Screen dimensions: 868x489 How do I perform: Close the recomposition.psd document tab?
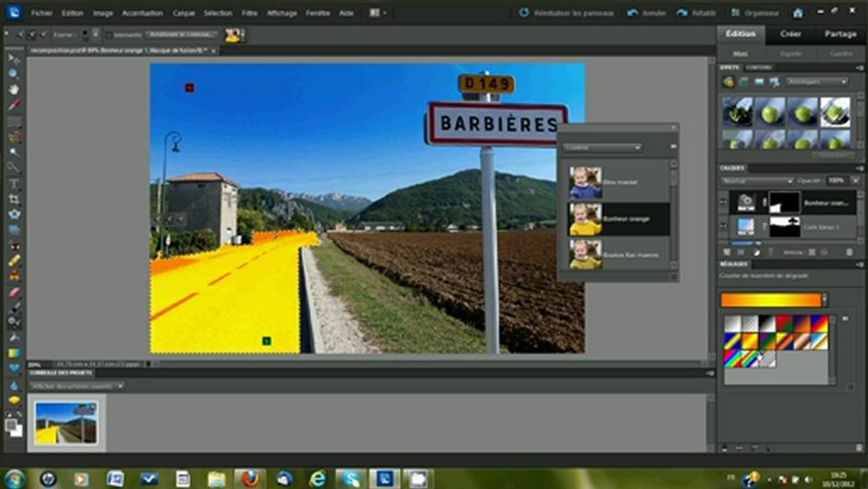[x=213, y=50]
